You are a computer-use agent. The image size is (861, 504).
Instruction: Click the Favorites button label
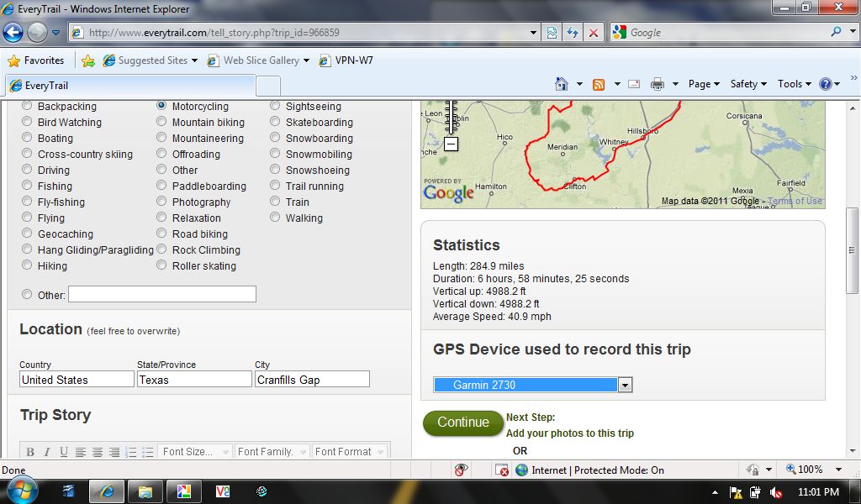pyautogui.click(x=44, y=60)
